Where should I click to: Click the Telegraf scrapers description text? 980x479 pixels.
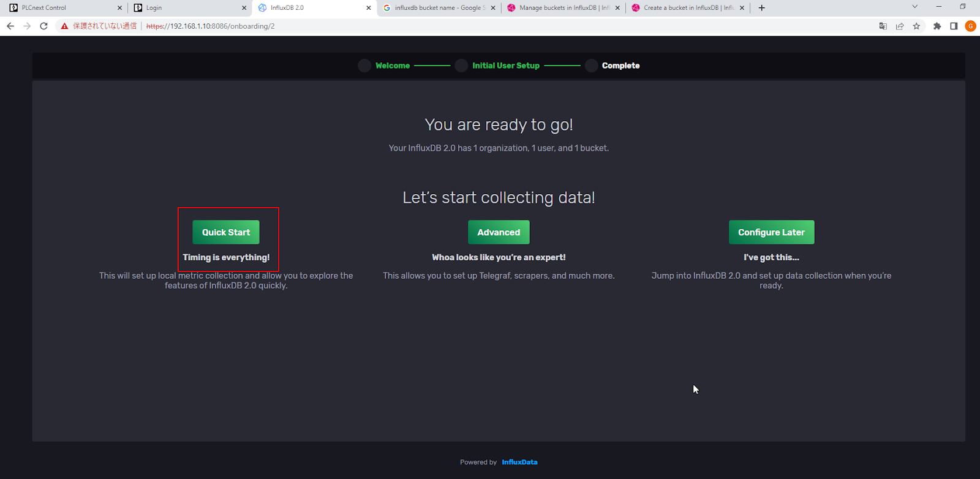pos(499,276)
